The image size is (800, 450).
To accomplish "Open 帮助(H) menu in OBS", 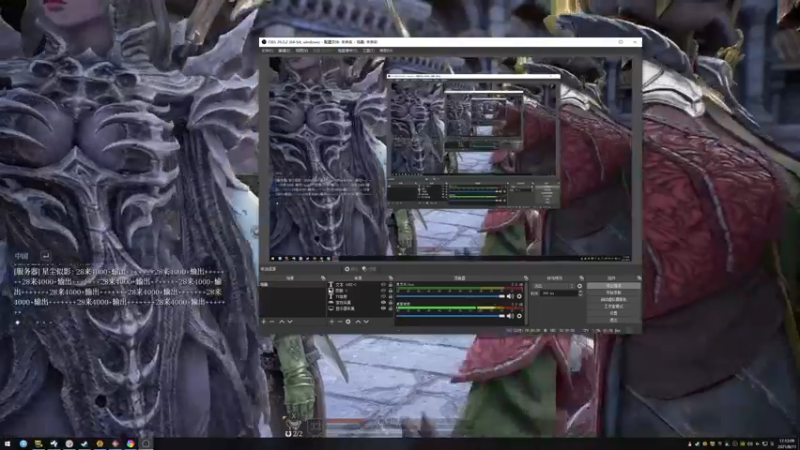I will click(386, 51).
